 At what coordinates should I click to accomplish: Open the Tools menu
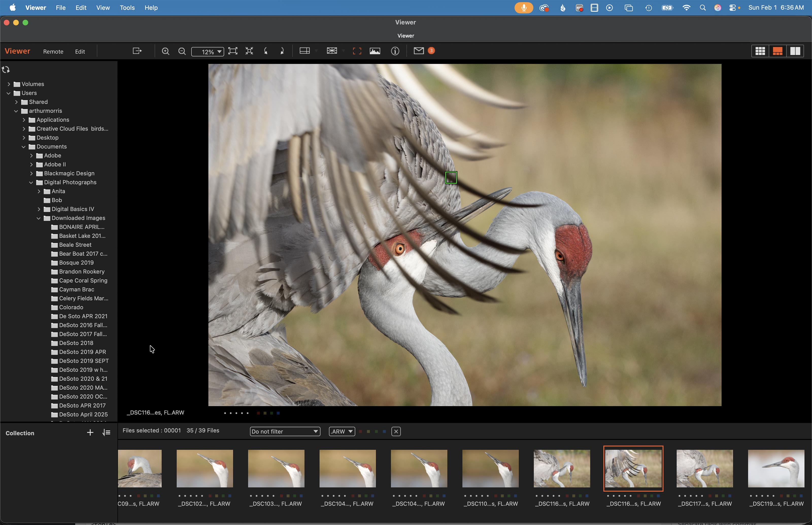(127, 8)
